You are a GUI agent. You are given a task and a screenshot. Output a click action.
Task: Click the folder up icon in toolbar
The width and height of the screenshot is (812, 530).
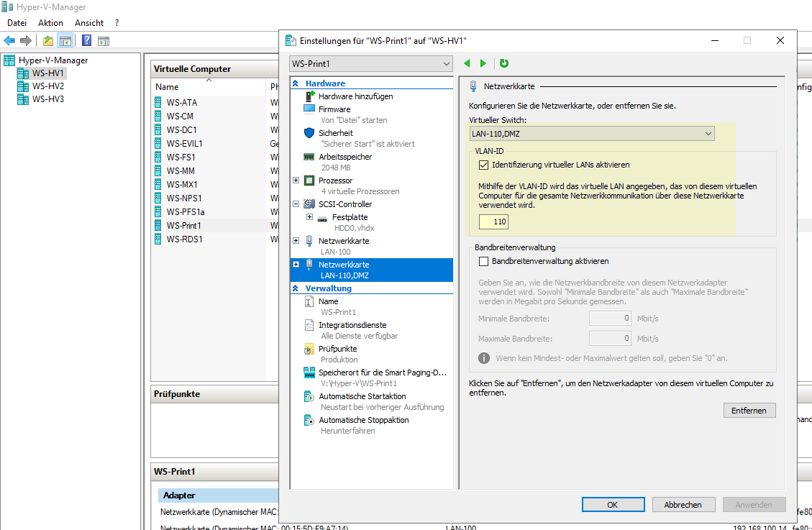pyautogui.click(x=48, y=40)
